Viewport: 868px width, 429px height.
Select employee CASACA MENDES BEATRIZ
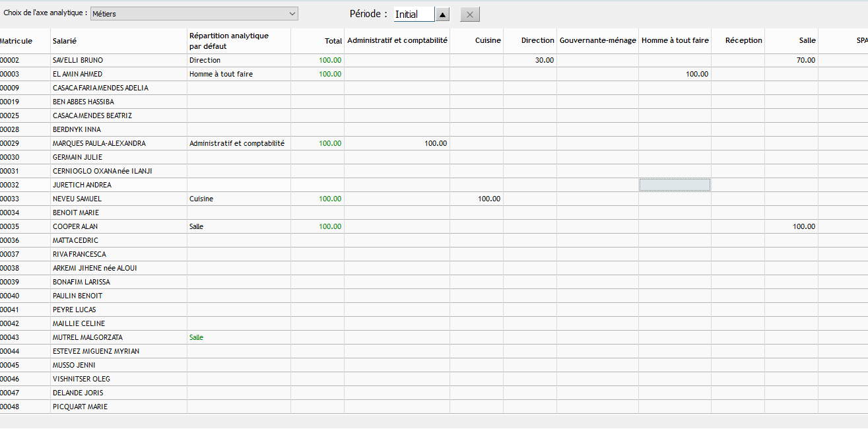(x=92, y=115)
